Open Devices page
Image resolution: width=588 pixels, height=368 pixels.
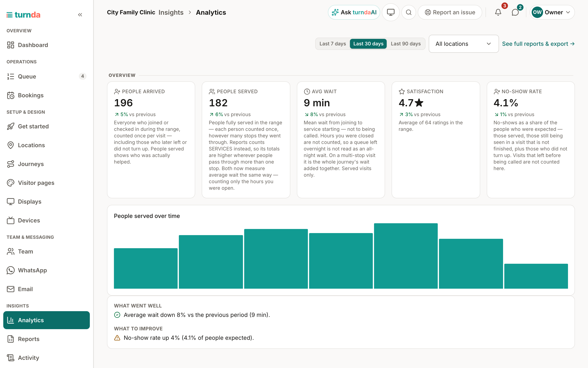46,220
